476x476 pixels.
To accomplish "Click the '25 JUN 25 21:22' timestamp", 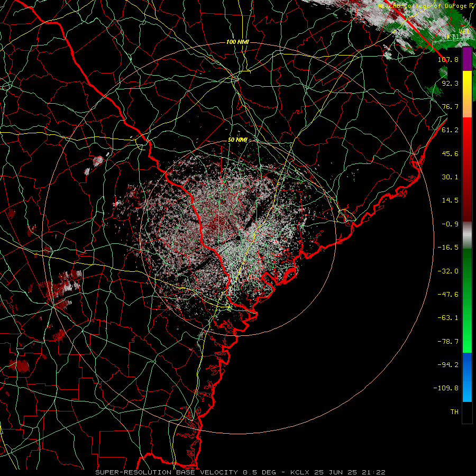I will 351,472.
